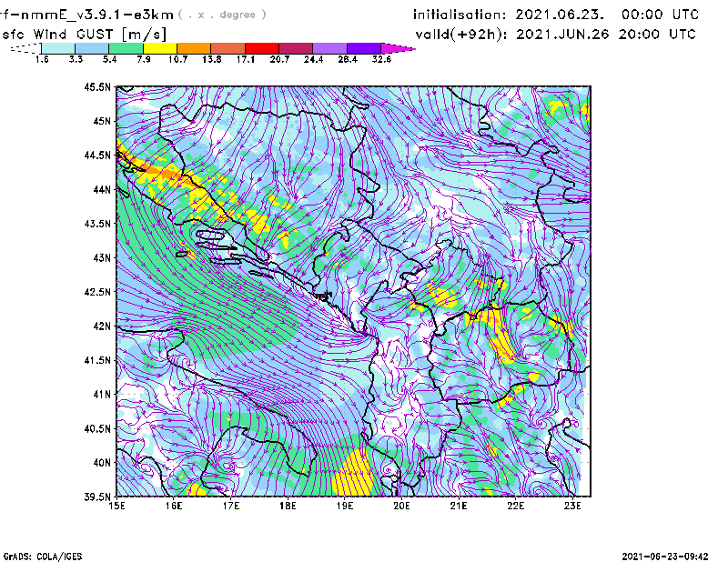This screenshot has width=728, height=562.
Task: Click the '20:00 UTC' valid time
Action: 656,35
